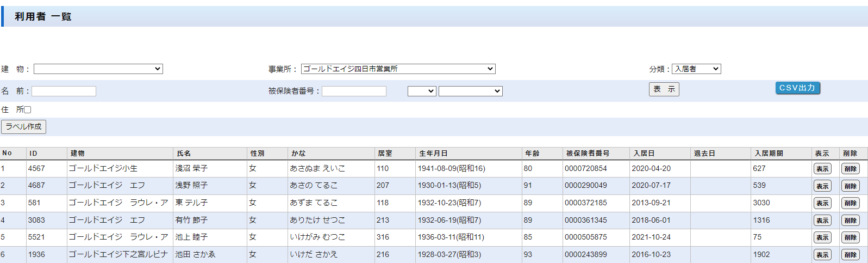The image size is (868, 263).
Task: Open the 分類 dropdown showing 入居者
Action: [696, 69]
